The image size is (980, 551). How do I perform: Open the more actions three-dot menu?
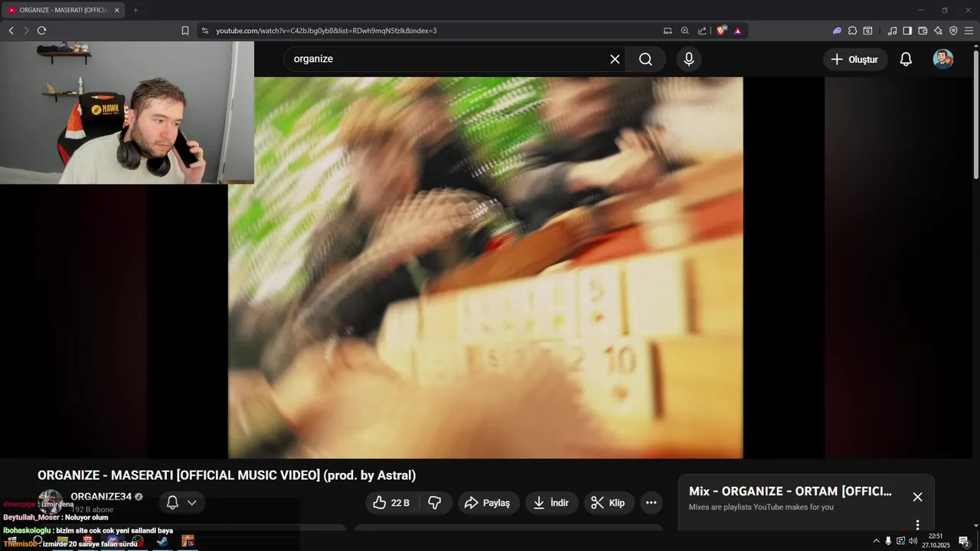(652, 503)
